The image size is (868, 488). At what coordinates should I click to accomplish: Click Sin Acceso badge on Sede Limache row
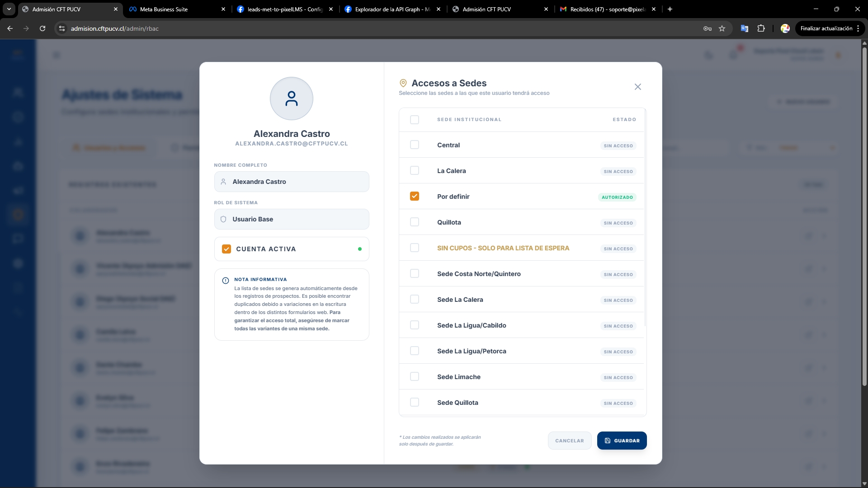(x=618, y=377)
